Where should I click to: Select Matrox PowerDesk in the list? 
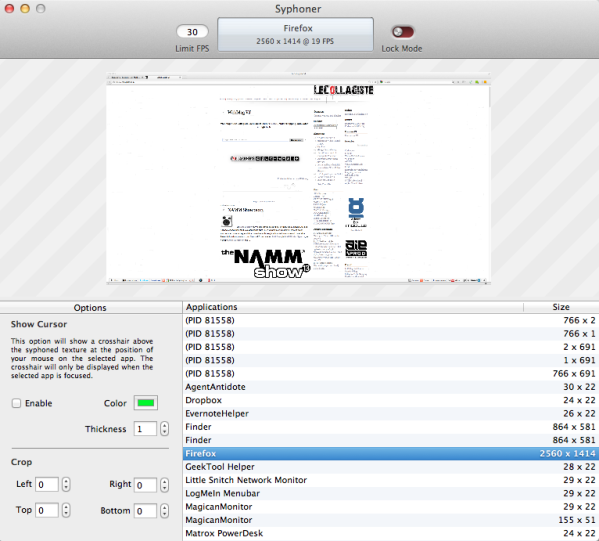click(391, 533)
